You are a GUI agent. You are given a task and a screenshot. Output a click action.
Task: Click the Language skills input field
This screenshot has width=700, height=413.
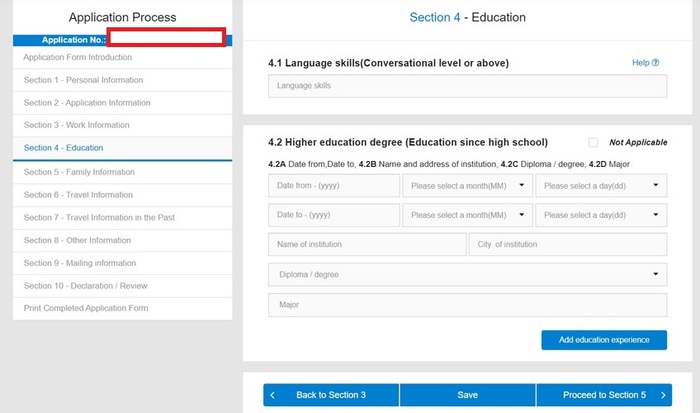click(467, 86)
